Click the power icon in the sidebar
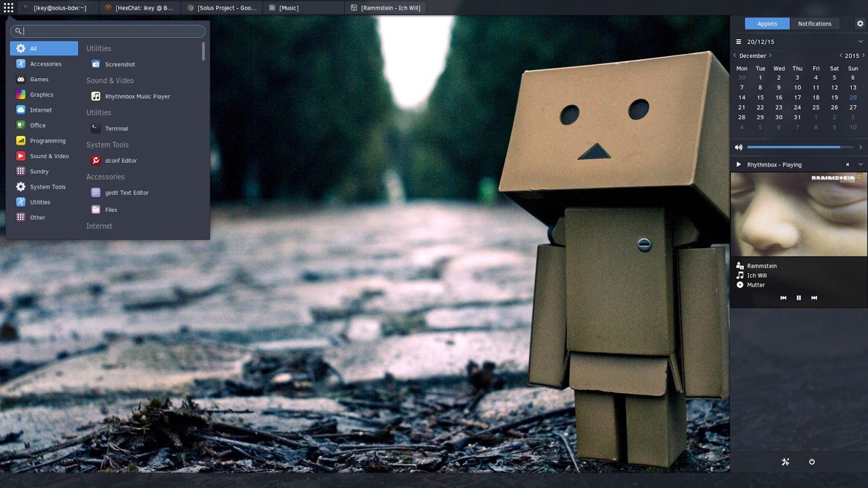868x488 pixels. pos(812,462)
